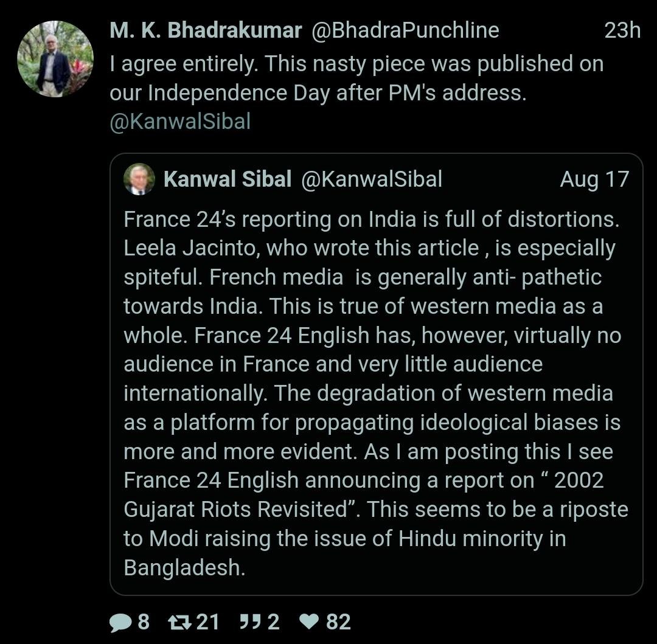
Task: Retweet using the retweet arrows icon
Action: (x=180, y=622)
